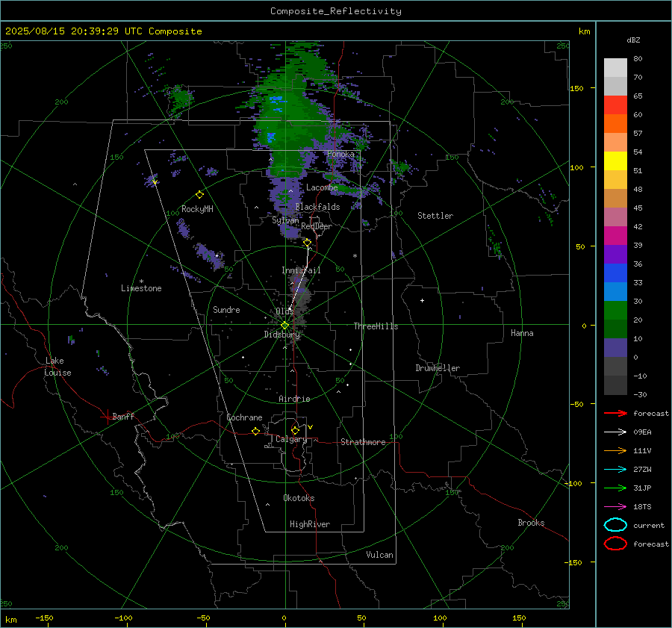Click the yellow diamond radar marker at Didsbury

coord(284,326)
